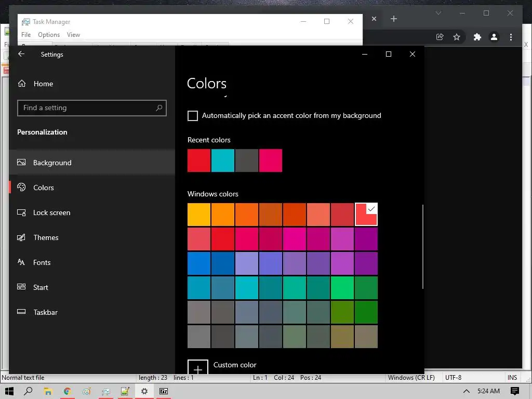Select the Colors sidebar item
532x399 pixels.
tap(92, 188)
